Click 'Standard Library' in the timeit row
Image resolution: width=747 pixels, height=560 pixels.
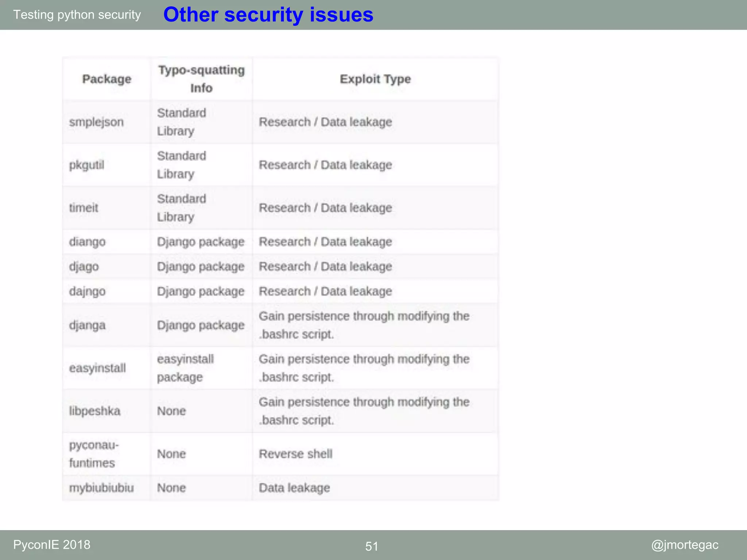(x=181, y=208)
